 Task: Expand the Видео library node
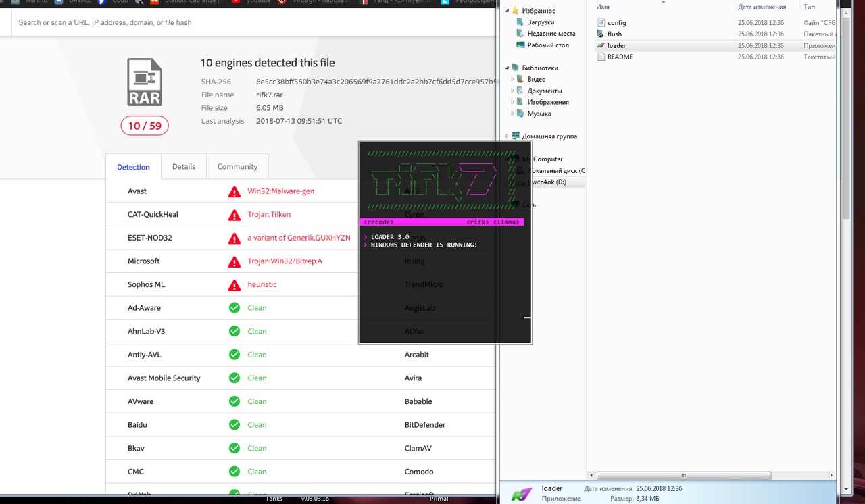click(x=513, y=79)
